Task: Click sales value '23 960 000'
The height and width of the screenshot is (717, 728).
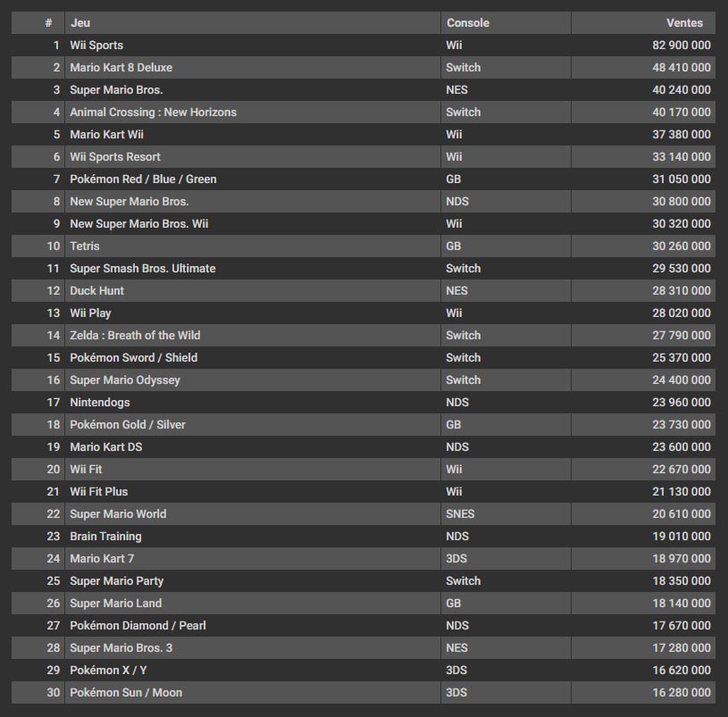Action: [682, 403]
